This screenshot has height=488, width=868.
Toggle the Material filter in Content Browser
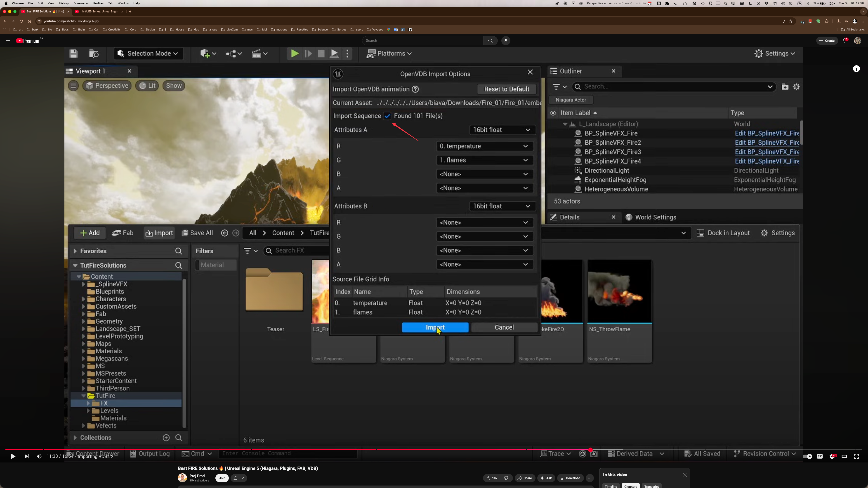pyautogui.click(x=216, y=265)
